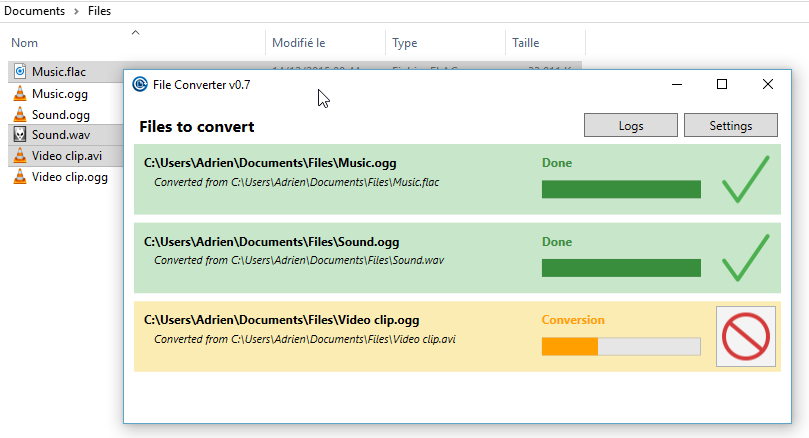Open the Settings dialog
Viewport: 809px width, 438px height.
click(730, 126)
